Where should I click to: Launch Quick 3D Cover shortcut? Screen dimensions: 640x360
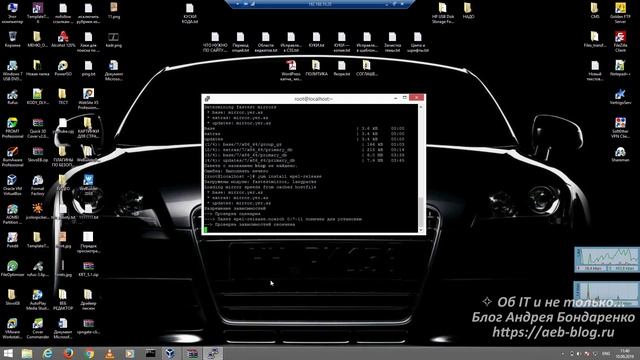(x=38, y=128)
